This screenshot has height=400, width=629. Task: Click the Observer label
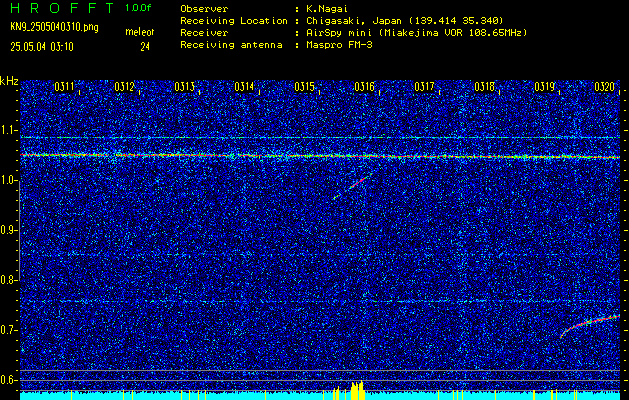click(204, 8)
